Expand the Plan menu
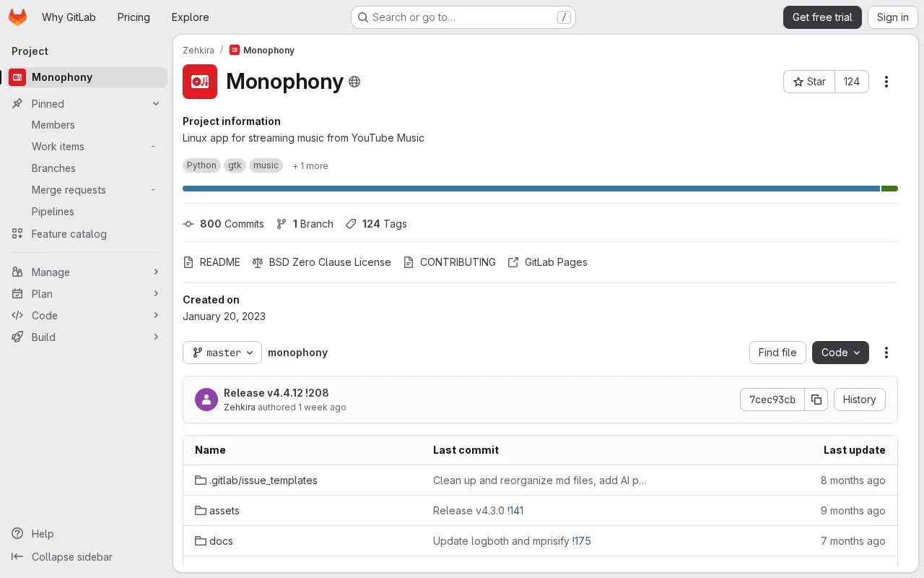Screen dimensions: 924x578 coord(87,294)
